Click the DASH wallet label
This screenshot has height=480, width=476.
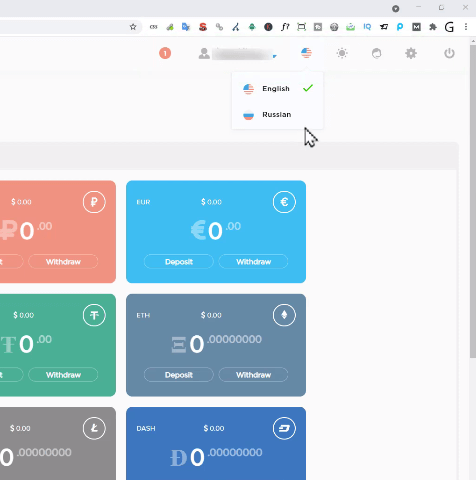[x=146, y=428]
